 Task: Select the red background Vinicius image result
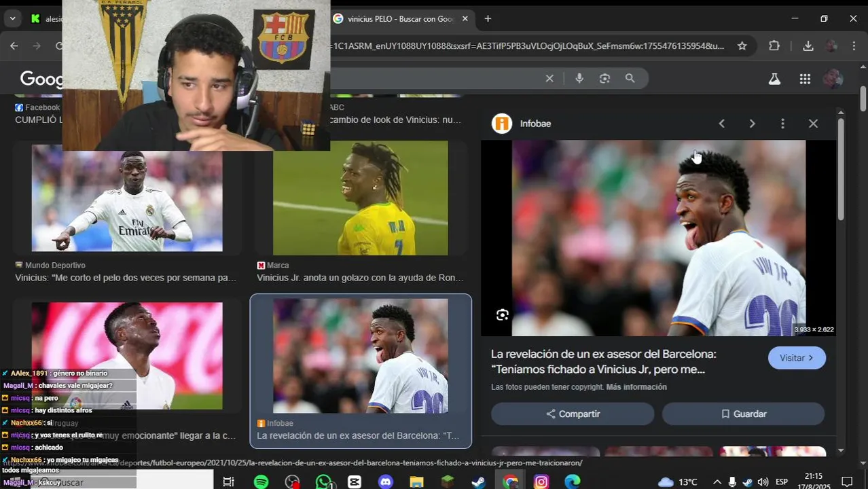pyautogui.click(x=127, y=356)
